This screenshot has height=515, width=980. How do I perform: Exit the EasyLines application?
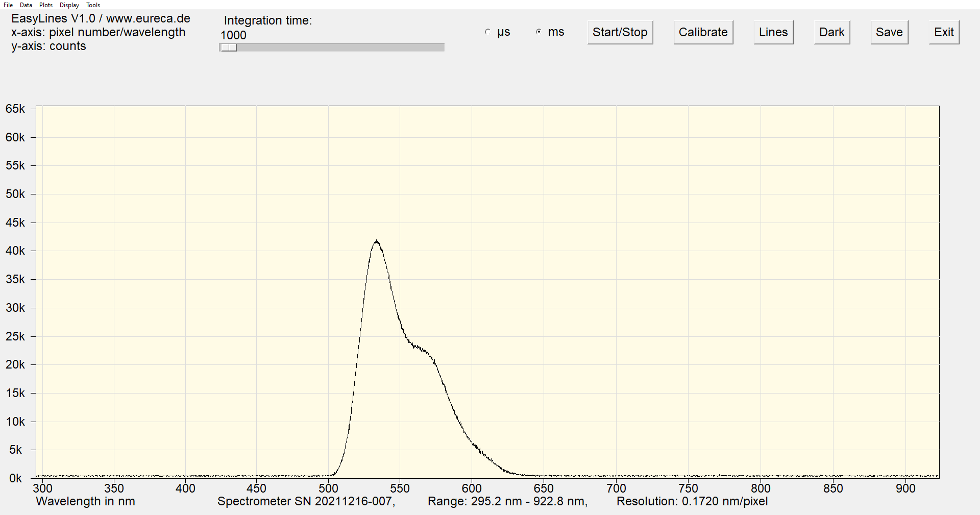pos(944,32)
